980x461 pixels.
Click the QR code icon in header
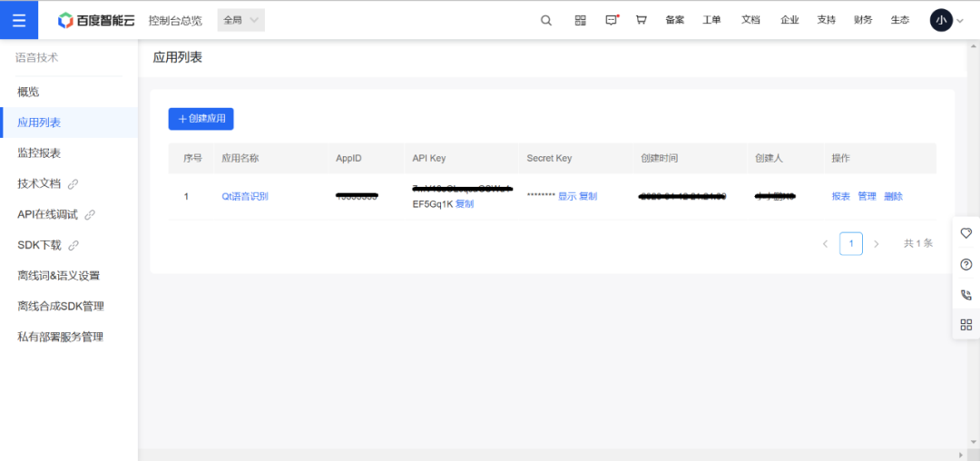(x=581, y=20)
